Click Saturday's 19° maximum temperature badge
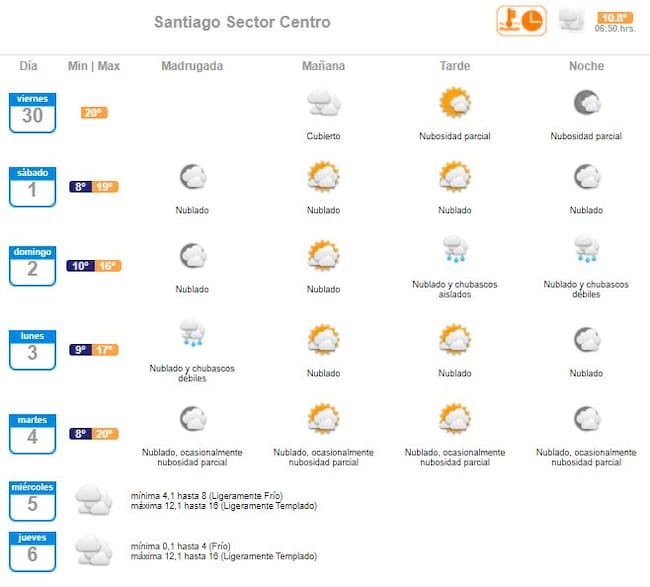The height and width of the screenshot is (587, 650). pos(107,187)
